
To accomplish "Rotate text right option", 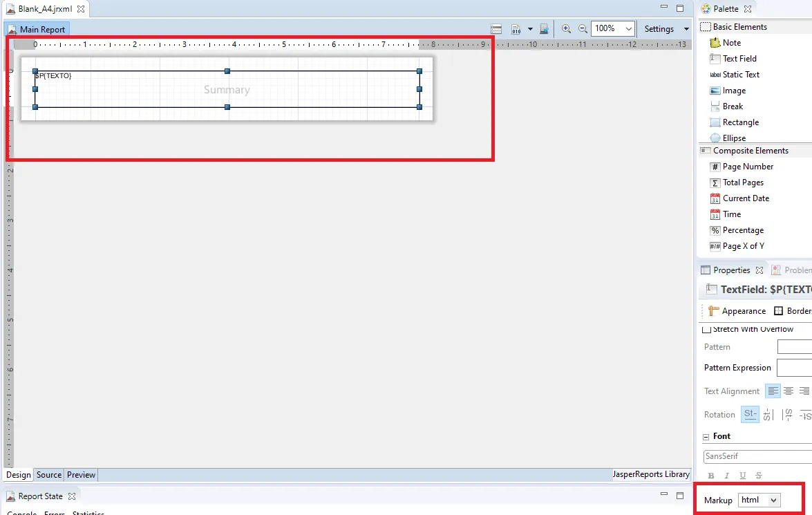I will pyautogui.click(x=787, y=415).
